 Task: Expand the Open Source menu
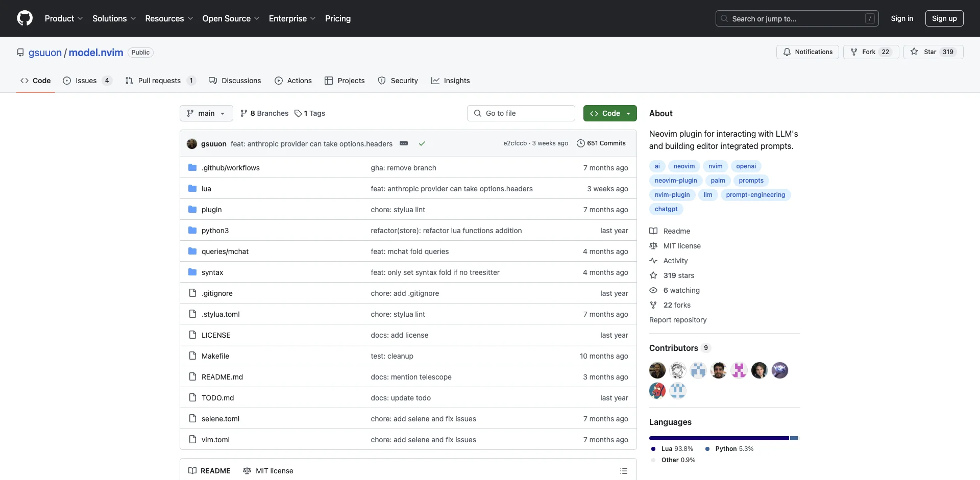[x=231, y=18]
